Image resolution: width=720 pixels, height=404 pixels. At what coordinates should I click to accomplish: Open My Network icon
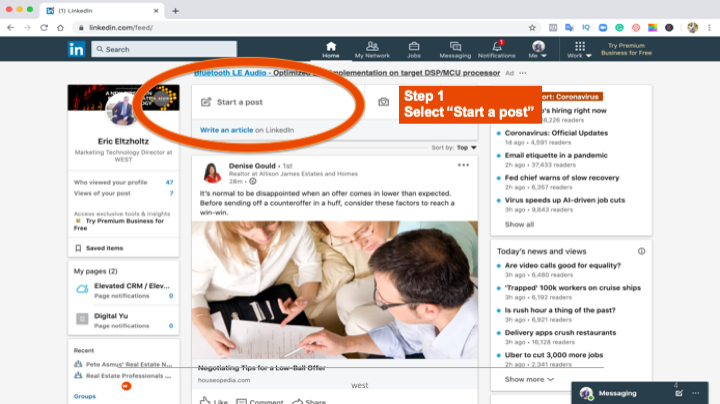click(372, 48)
